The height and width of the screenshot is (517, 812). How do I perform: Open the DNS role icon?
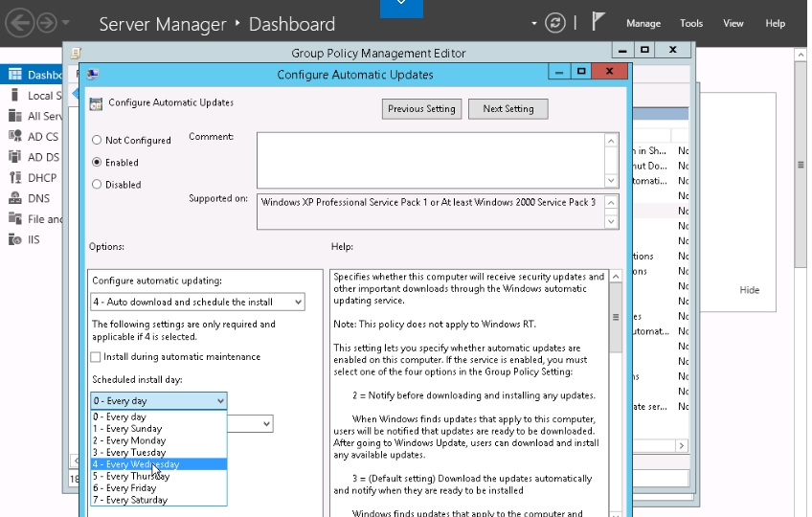coord(15,198)
